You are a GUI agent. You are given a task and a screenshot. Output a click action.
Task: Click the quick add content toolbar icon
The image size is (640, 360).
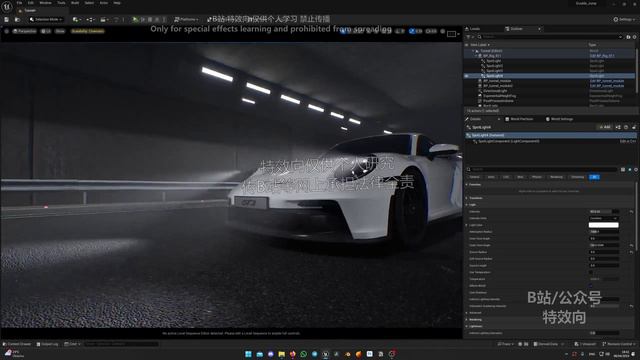click(x=76, y=19)
